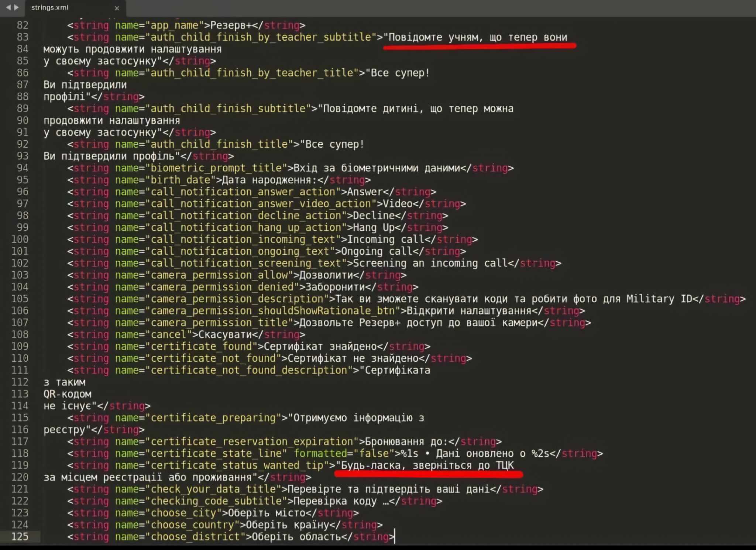Click 'QR-кодом' text on line 113
The image size is (756, 550).
click(68, 394)
